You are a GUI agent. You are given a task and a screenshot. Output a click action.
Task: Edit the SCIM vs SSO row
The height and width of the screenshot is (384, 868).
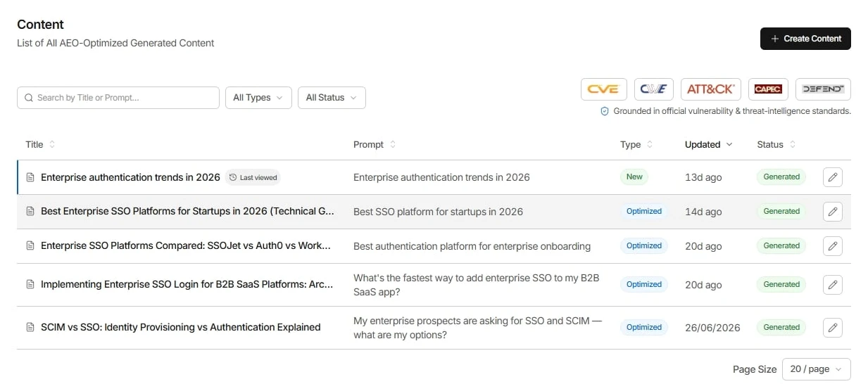coord(833,328)
